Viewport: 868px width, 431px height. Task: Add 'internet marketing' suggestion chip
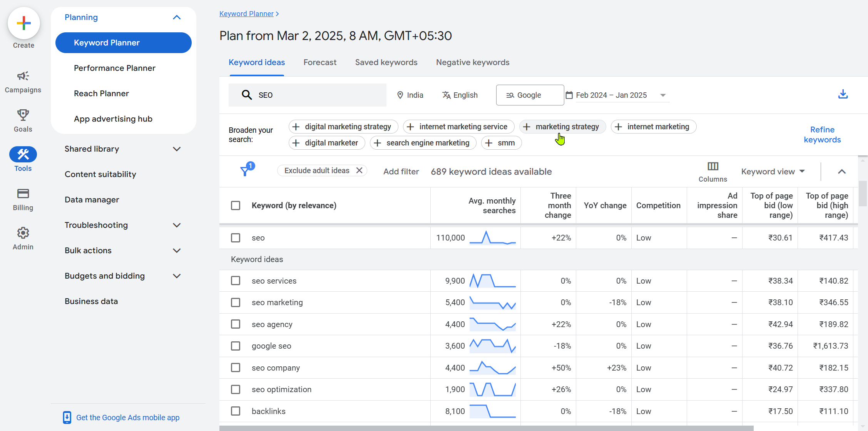pyautogui.click(x=654, y=127)
